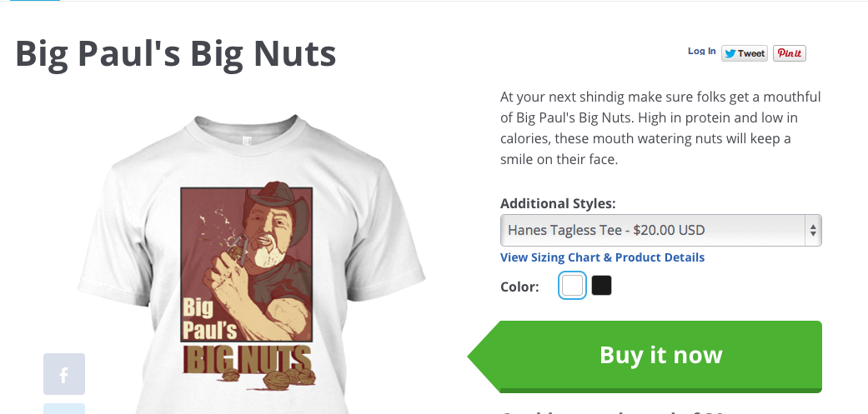Click the up-down arrows on the styles selector

coord(812,230)
